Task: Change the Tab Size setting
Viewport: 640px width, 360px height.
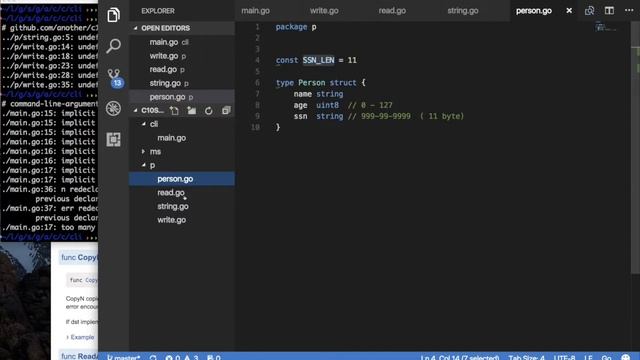Action: tap(526, 357)
